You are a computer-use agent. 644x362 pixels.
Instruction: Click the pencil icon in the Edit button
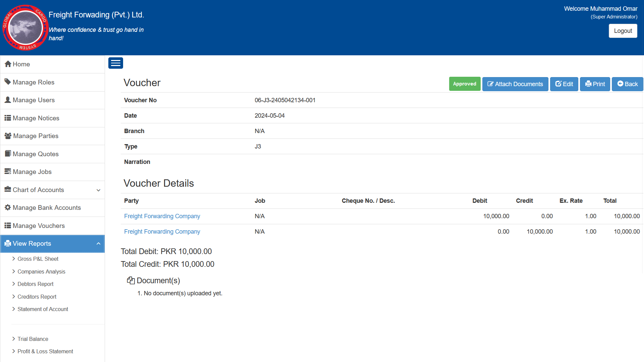click(558, 84)
